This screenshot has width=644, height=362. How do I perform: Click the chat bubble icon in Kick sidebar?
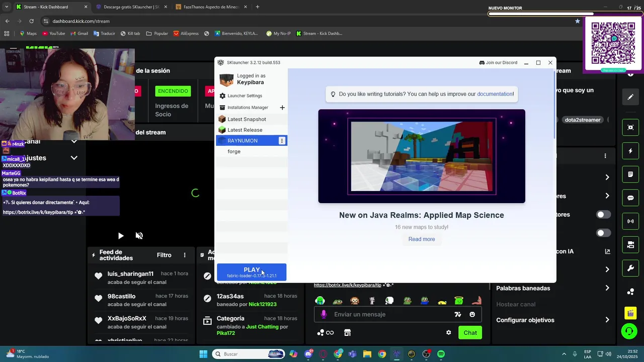pyautogui.click(x=630, y=198)
